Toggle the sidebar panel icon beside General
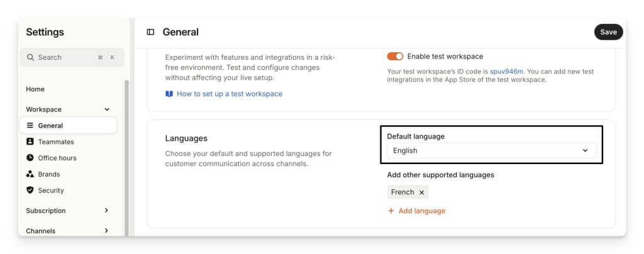 pyautogui.click(x=150, y=32)
